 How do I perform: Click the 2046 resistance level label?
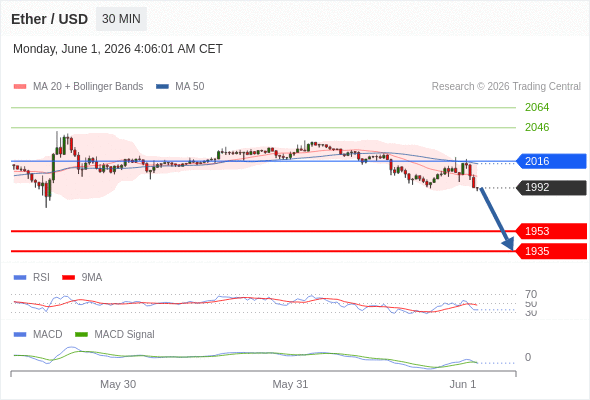[x=537, y=127]
